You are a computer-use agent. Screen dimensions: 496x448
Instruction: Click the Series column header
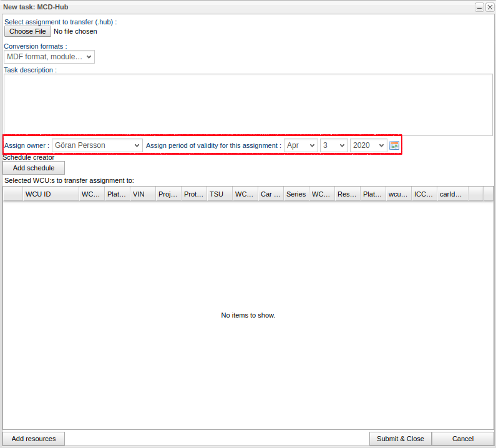tap(296, 194)
